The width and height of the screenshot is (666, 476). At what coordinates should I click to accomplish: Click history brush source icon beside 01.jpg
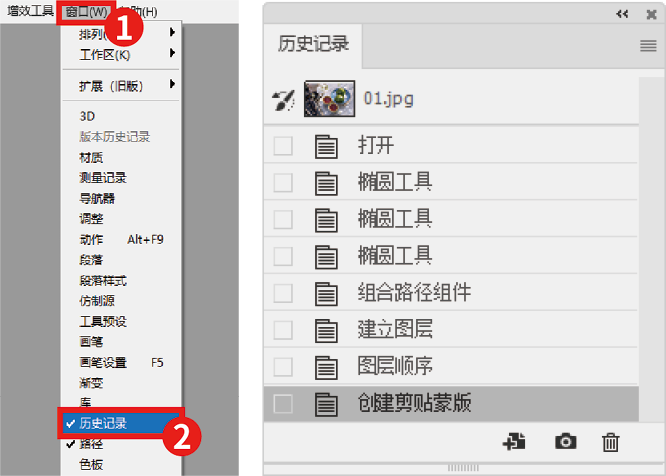283,99
